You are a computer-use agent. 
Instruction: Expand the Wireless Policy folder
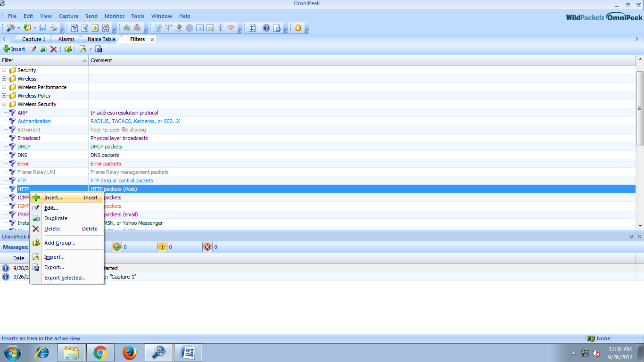click(4, 96)
